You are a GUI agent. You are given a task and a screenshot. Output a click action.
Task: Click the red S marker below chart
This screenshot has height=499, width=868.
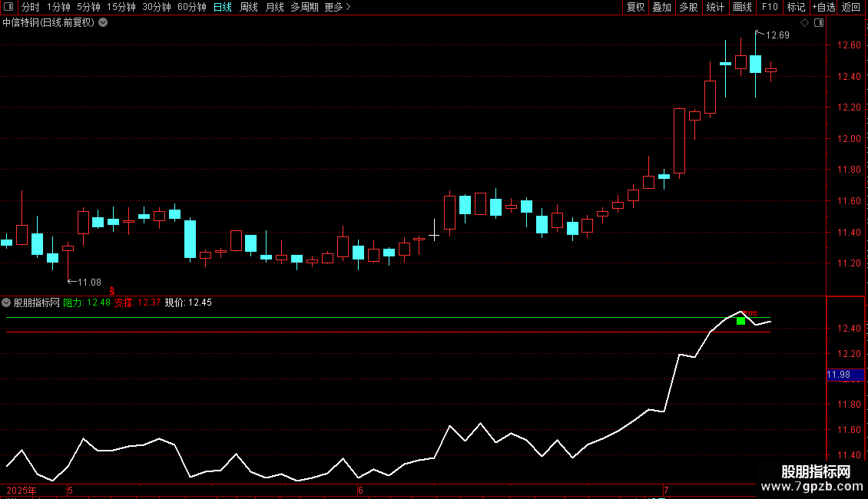tap(112, 292)
